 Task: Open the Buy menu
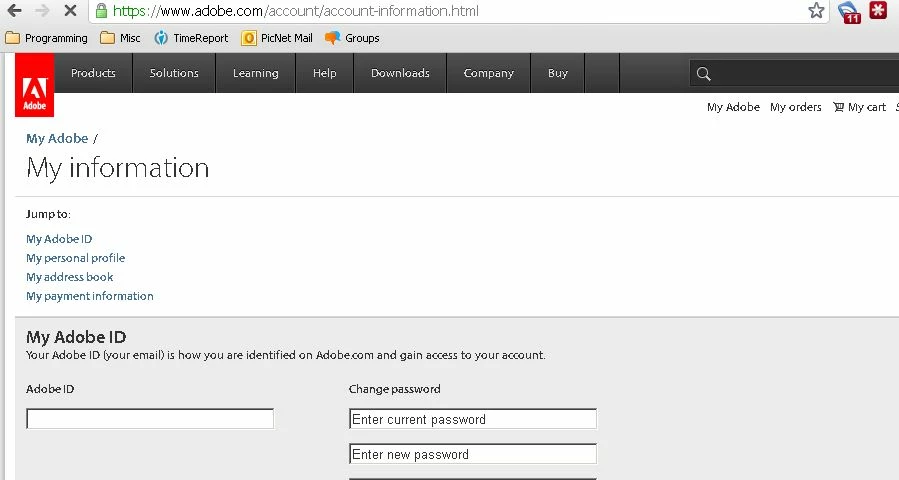click(557, 73)
